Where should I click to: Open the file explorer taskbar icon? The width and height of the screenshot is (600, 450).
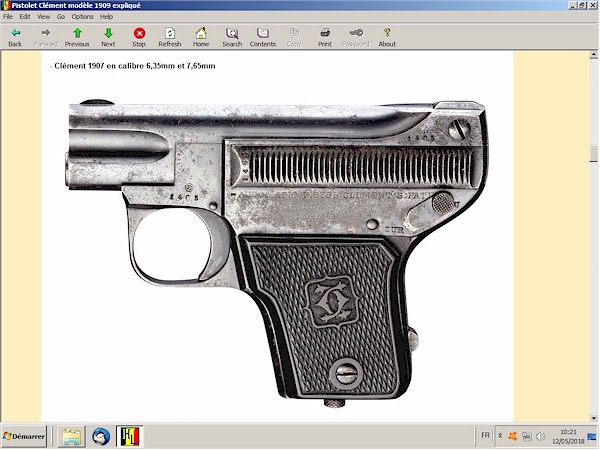tap(72, 437)
